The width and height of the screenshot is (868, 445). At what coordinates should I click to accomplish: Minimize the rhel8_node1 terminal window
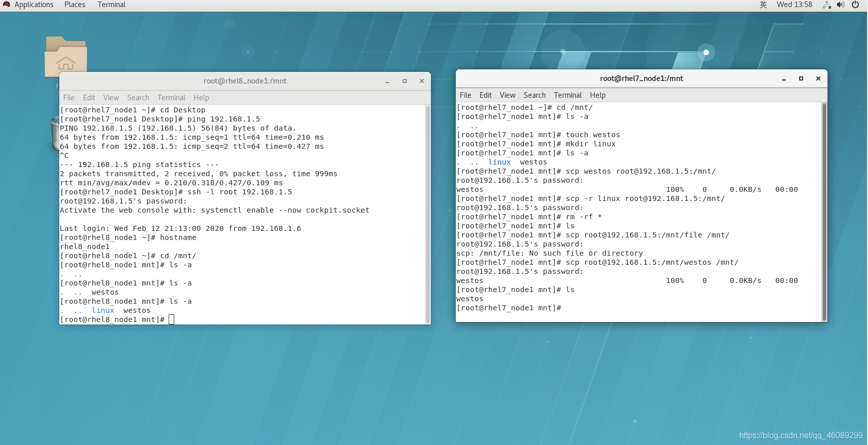(387, 81)
